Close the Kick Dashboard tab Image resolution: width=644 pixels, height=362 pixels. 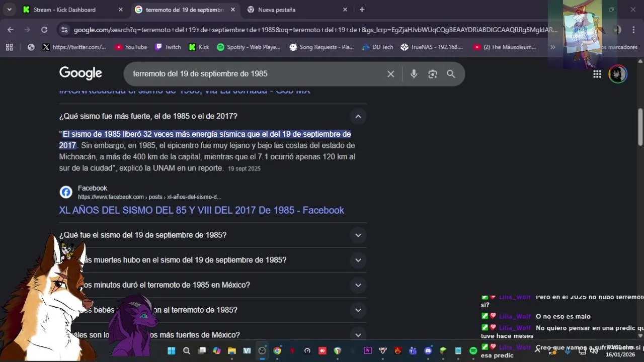[x=120, y=10]
